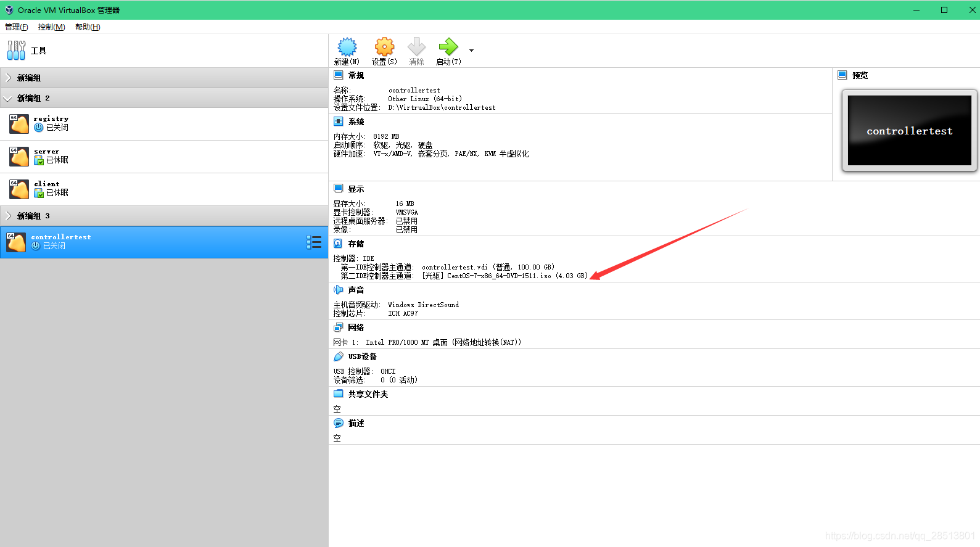Viewport: 980px width, 547px height.
Task: Open the 帮助(H) menu
Action: [x=88, y=27]
